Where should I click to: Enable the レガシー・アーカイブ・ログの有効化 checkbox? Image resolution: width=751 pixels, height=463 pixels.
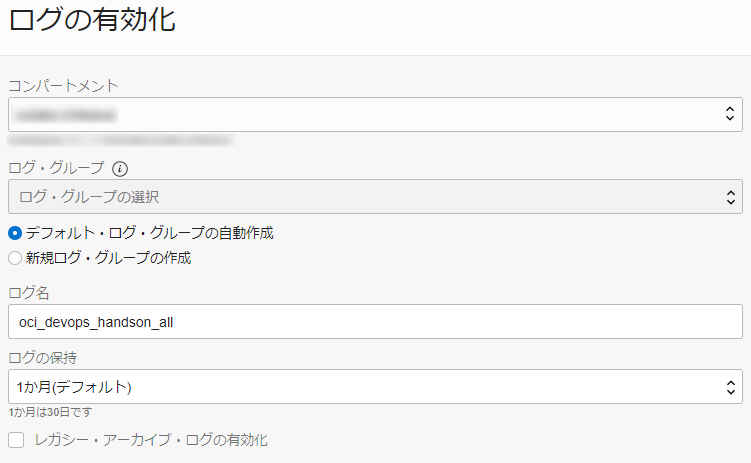pyautogui.click(x=16, y=440)
